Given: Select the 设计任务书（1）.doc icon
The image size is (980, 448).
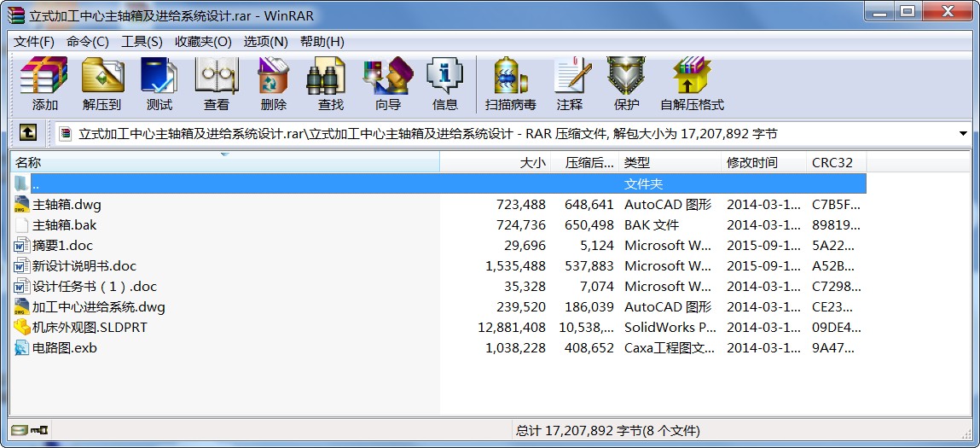Looking at the screenshot, I should click(x=22, y=287).
